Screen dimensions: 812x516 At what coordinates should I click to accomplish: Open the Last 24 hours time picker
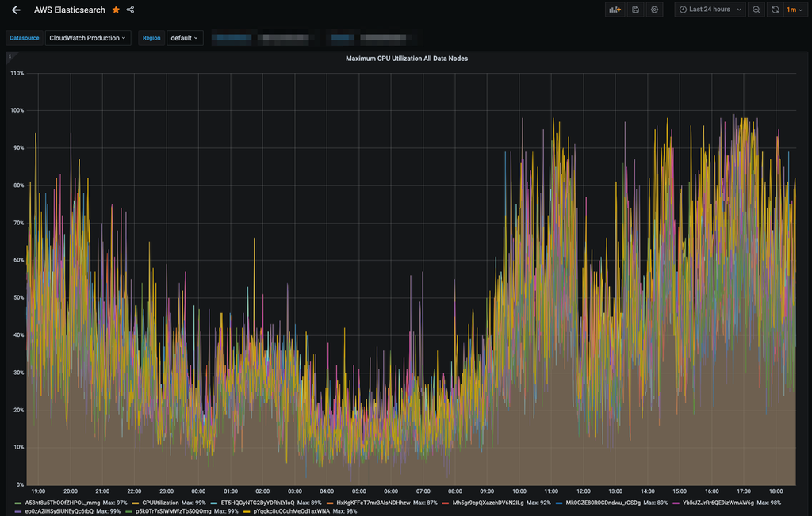coord(710,10)
